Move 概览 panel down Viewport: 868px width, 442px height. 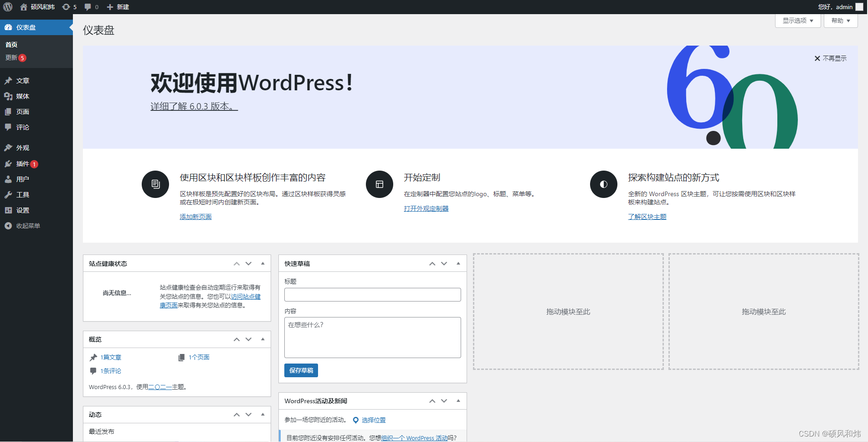point(249,339)
